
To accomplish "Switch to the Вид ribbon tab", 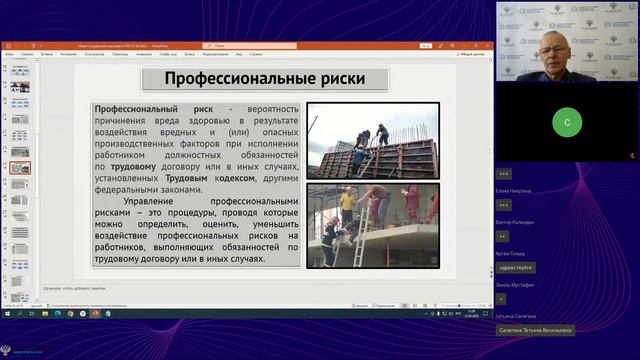I will click(x=239, y=54).
